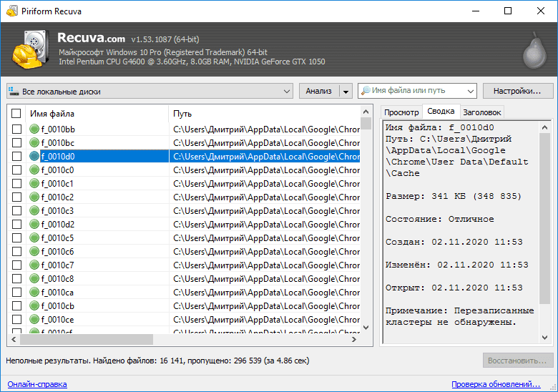
Task: Check the box next to f_0010ca
Action: click(16, 292)
